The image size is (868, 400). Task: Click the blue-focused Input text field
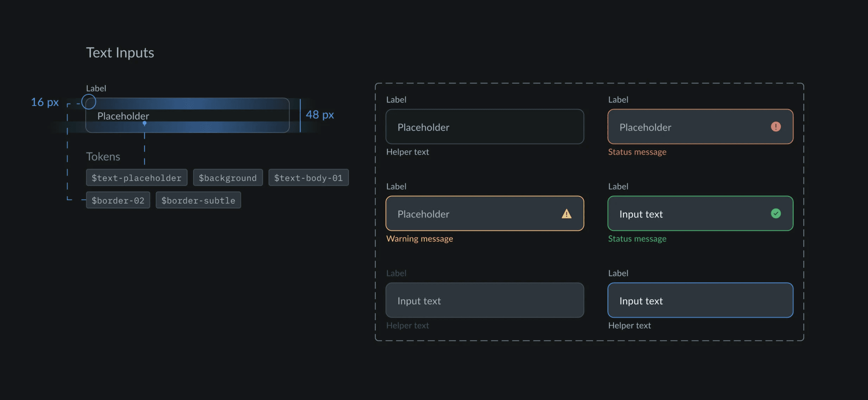pos(700,300)
